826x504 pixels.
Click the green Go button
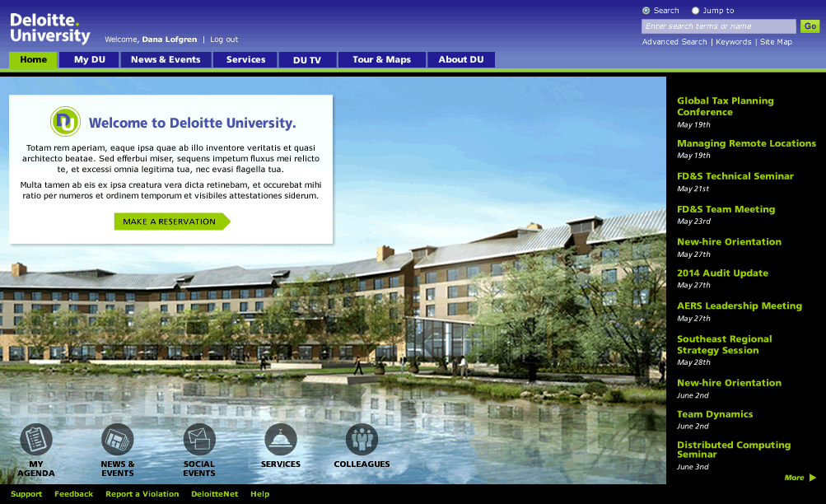[x=810, y=26]
